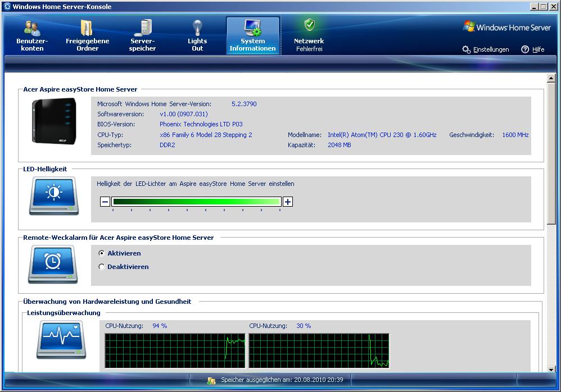The width and height of the screenshot is (561, 392).
Task: Click the storage balanced status icon
Action: 211,380
